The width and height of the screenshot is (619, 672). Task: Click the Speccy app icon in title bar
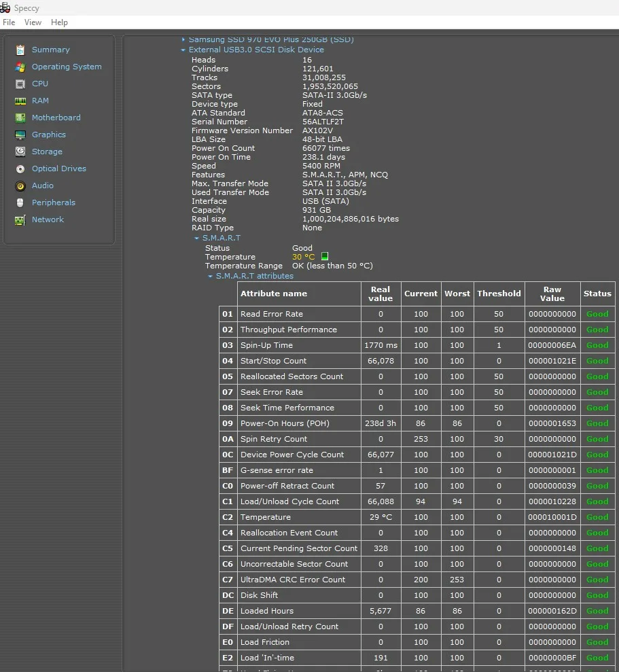click(5, 7)
